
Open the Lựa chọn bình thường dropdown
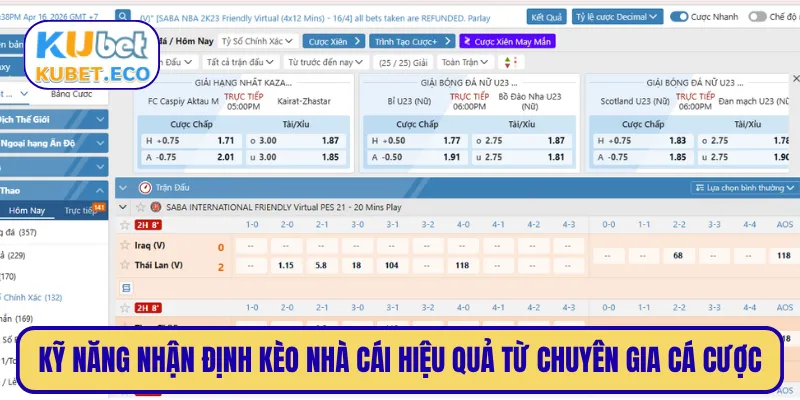pos(745,188)
